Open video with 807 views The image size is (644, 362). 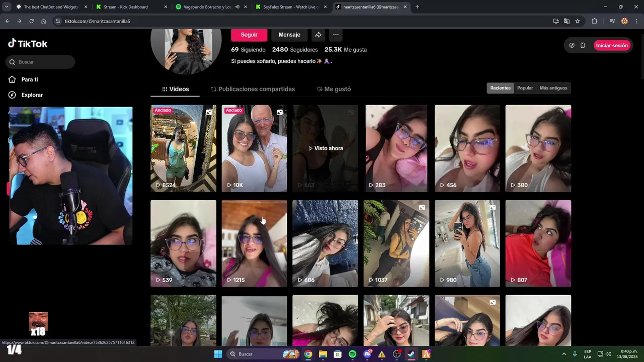click(x=538, y=243)
